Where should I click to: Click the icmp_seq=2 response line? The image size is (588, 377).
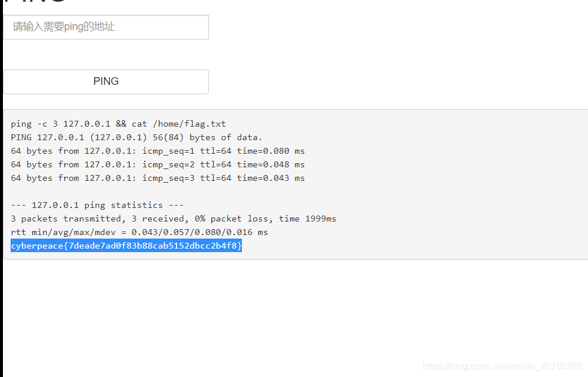pos(157,164)
